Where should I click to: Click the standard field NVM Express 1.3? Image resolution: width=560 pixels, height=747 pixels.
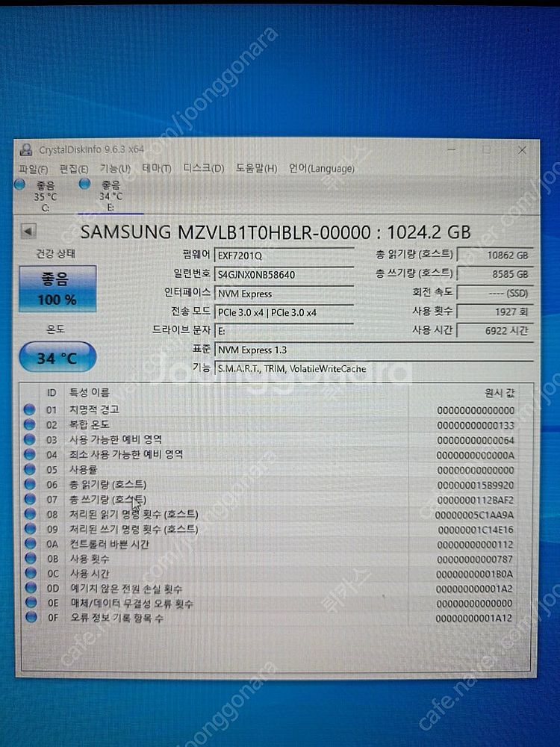point(374,350)
